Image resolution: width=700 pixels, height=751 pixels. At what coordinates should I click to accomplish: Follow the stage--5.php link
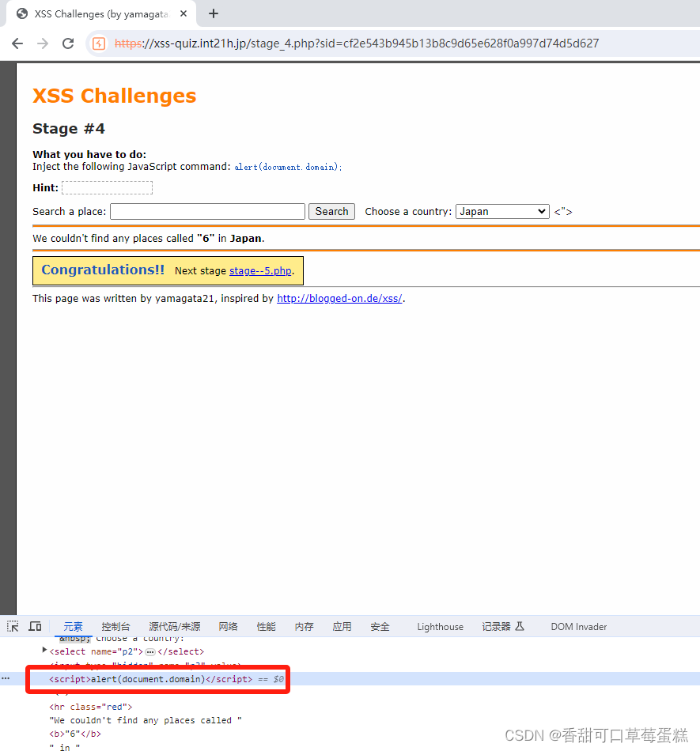point(261,270)
